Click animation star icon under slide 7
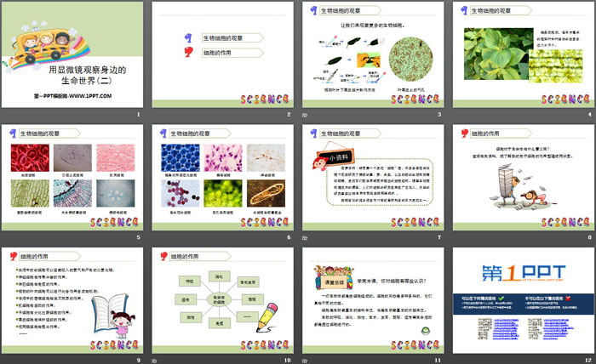This screenshot has height=364, width=596. (x=305, y=237)
